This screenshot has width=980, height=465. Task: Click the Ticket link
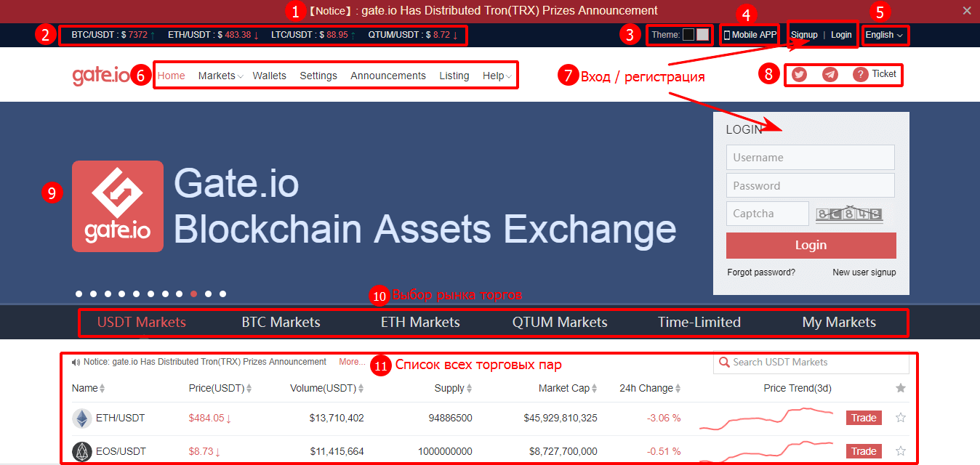click(x=884, y=74)
